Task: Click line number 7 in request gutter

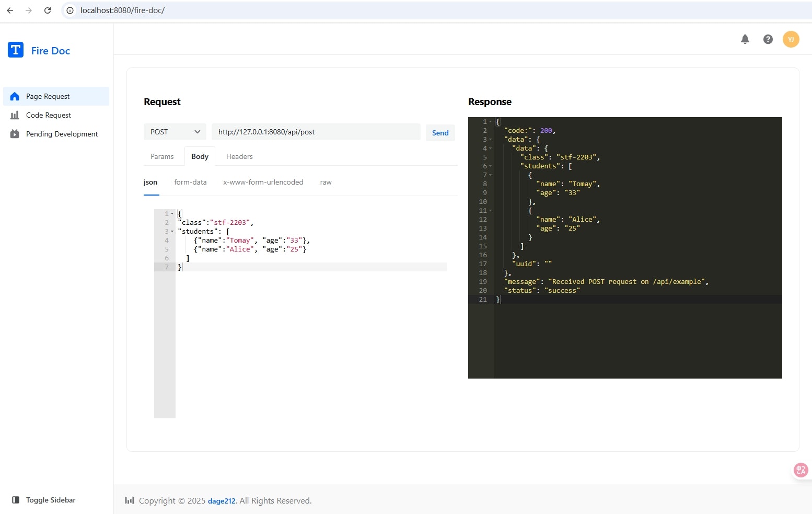Action: [x=167, y=267]
